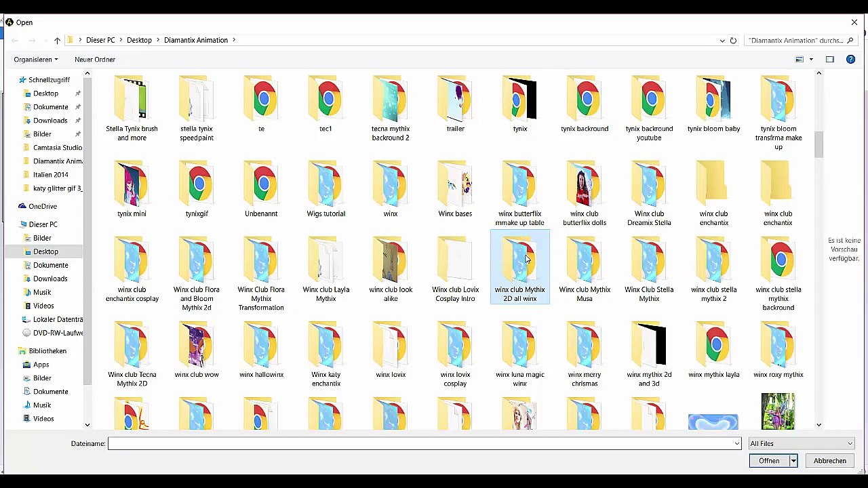This screenshot has height=488, width=868.
Task: Select the folder named 'te'
Action: pos(261,104)
